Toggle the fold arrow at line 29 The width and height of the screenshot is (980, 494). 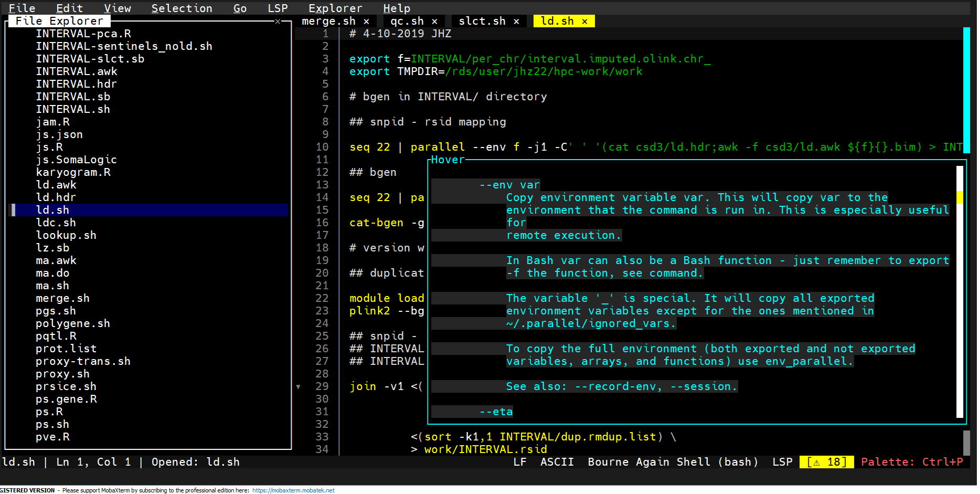click(x=299, y=387)
